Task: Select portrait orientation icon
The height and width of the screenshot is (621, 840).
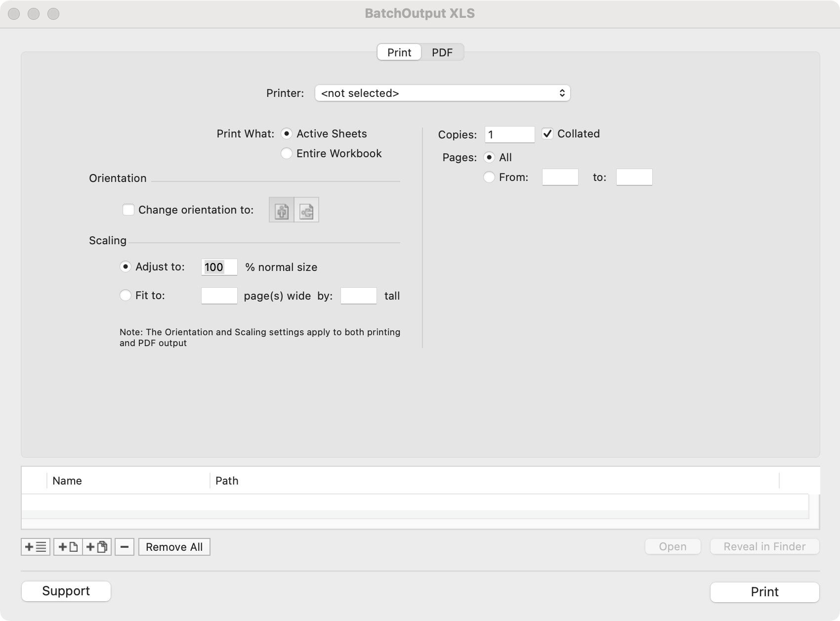Action: point(282,210)
